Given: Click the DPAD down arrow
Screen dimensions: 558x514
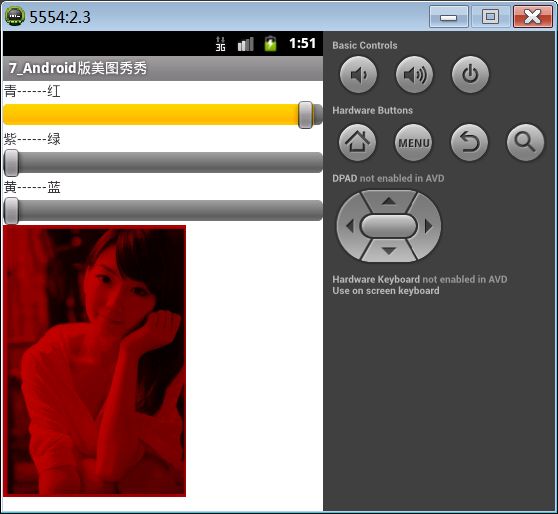Looking at the screenshot, I should (389, 251).
